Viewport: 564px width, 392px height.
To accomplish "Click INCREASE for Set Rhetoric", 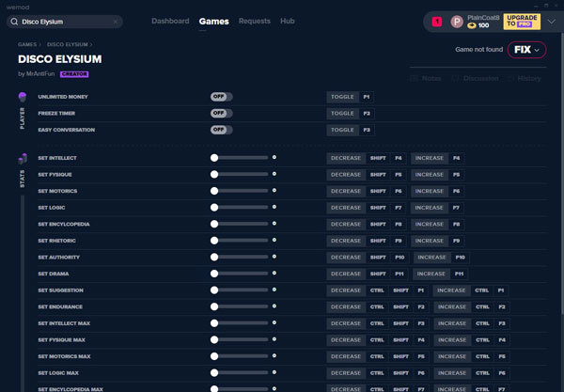I will point(430,241).
